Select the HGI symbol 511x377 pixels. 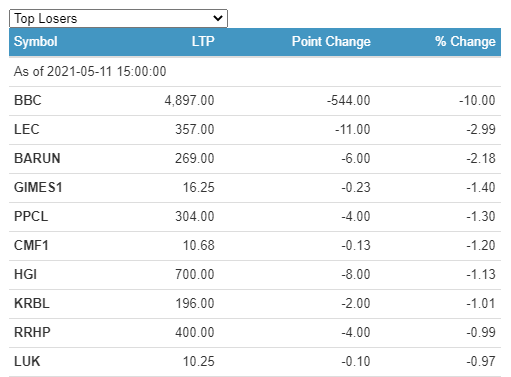[25, 274]
